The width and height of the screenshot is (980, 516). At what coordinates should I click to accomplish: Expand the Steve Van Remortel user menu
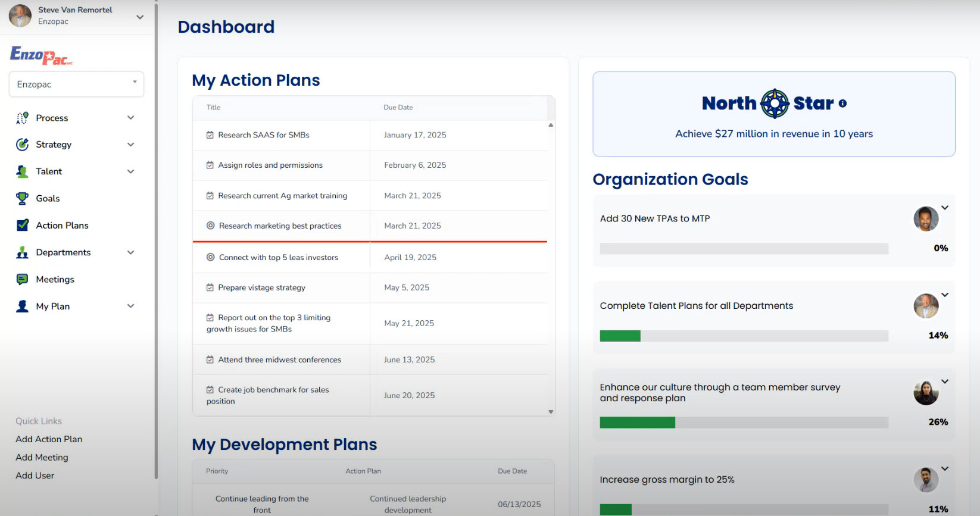click(140, 17)
